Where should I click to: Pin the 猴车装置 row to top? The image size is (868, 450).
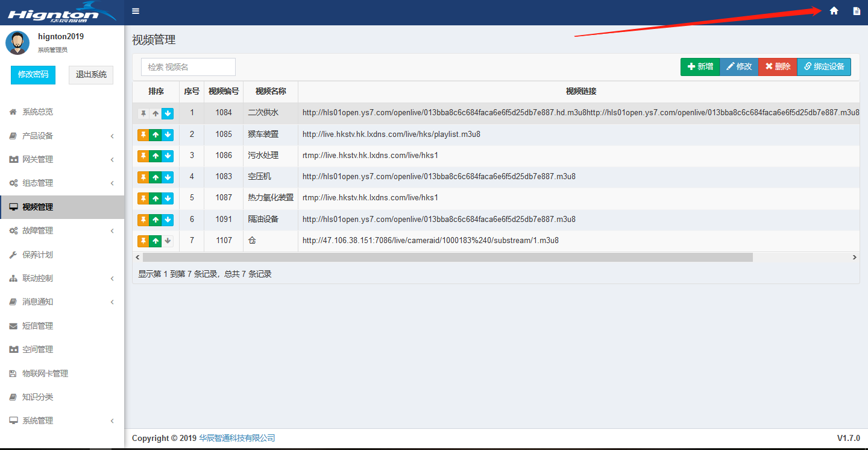click(143, 135)
